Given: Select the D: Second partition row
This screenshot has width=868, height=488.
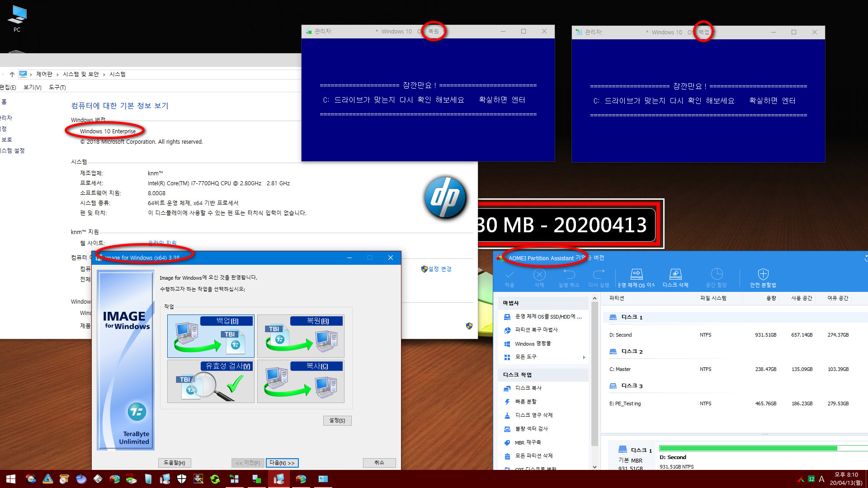Looking at the screenshot, I should 735,335.
